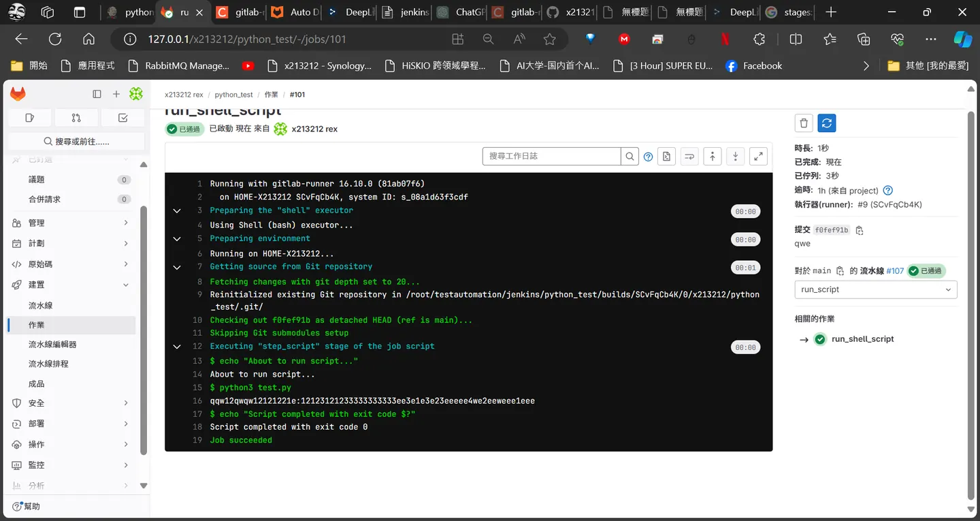Open run_shell_script related job link

tap(862, 339)
